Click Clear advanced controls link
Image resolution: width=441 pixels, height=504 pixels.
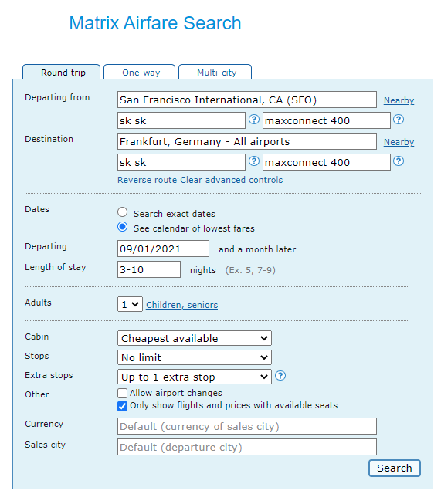pyautogui.click(x=231, y=180)
